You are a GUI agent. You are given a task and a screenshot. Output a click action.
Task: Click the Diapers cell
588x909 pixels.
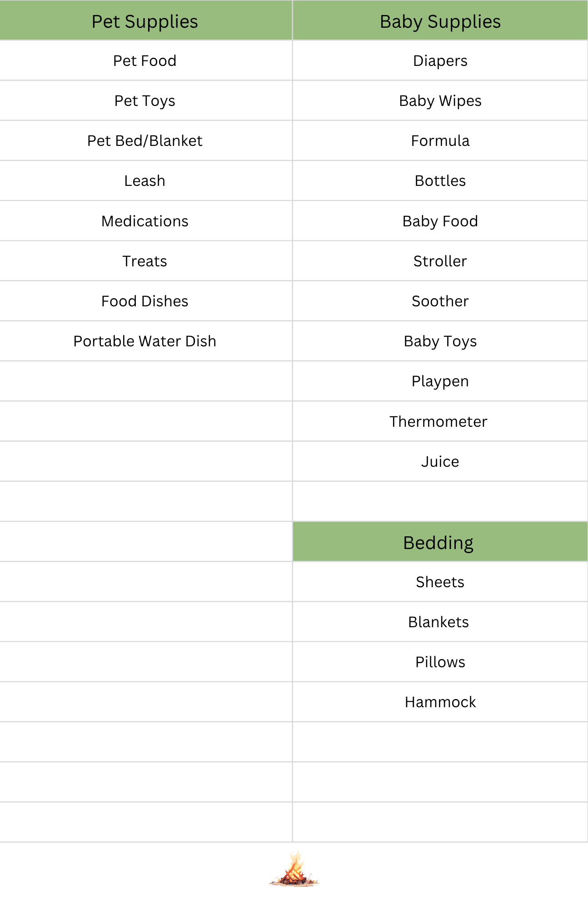[440, 60]
